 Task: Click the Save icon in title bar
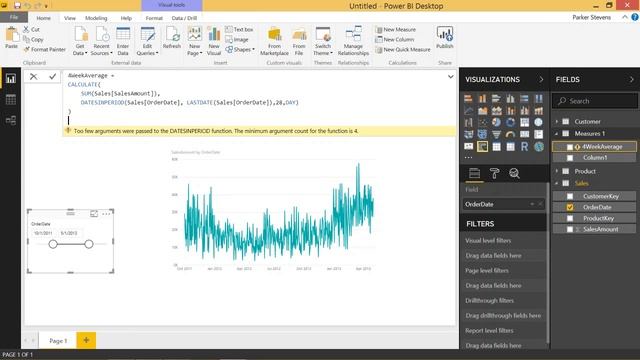tap(17, 6)
